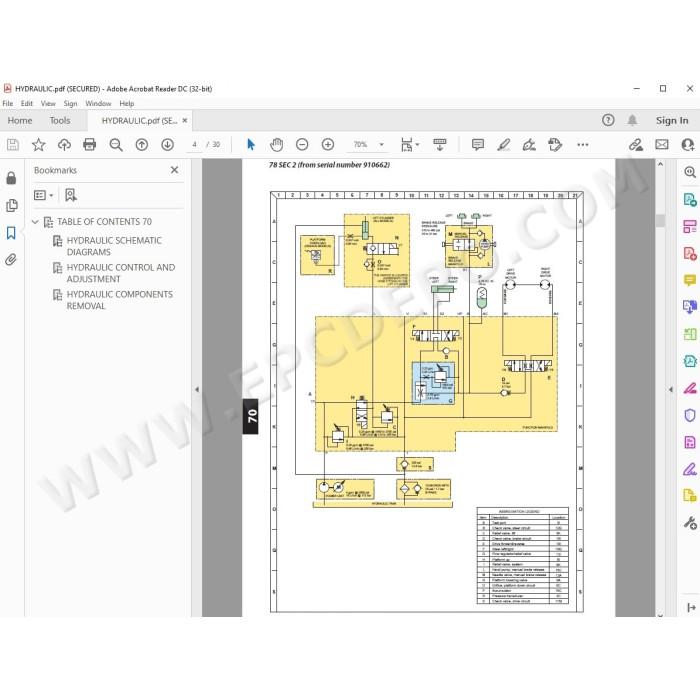Screen dimensions: 700x700
Task: Click the page number input field
Action: click(194, 145)
